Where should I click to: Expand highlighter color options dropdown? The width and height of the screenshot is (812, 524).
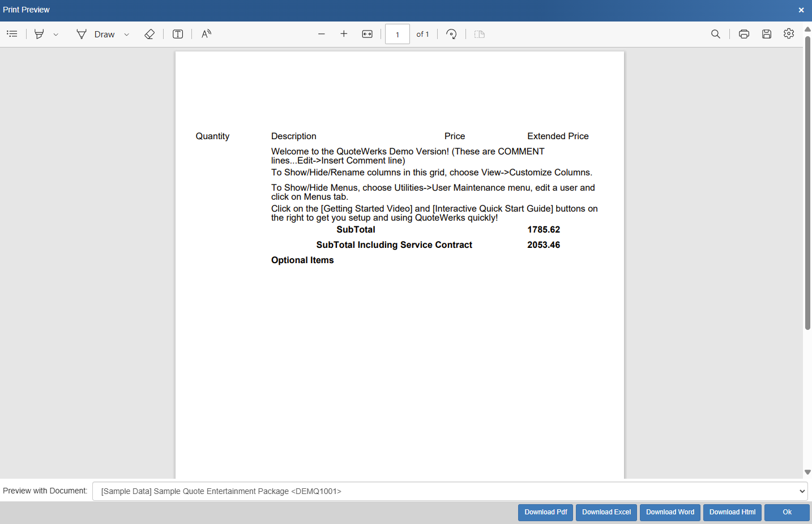click(x=56, y=35)
